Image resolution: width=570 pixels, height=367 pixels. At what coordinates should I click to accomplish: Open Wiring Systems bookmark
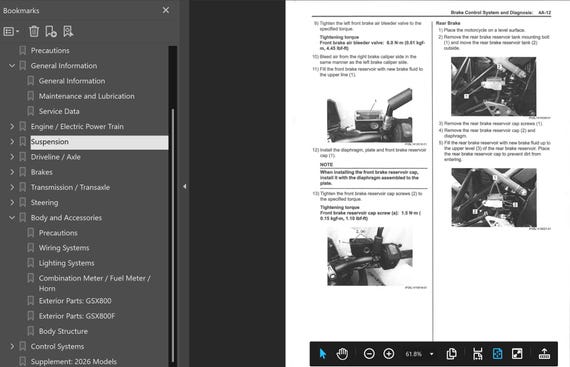(64, 248)
